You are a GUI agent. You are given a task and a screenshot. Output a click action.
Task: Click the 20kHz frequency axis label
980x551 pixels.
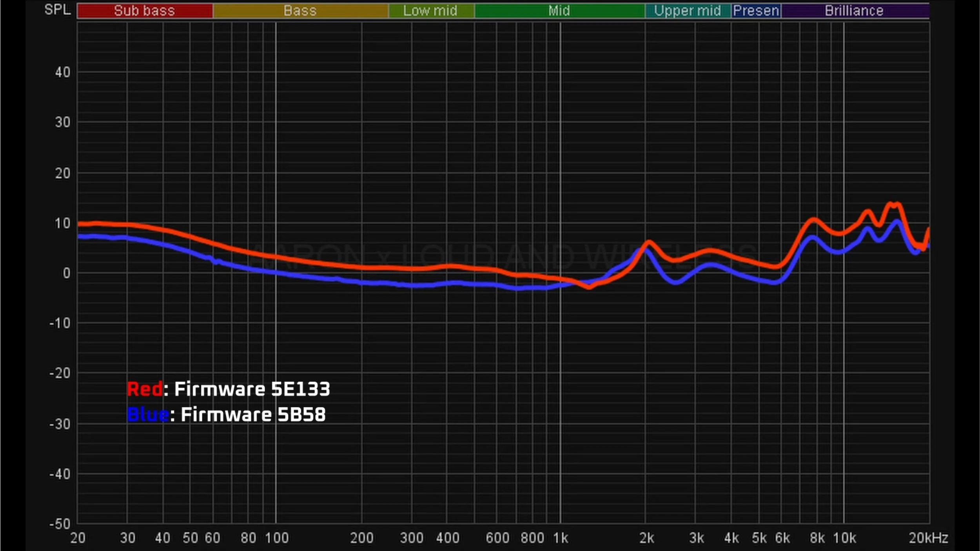pos(928,538)
